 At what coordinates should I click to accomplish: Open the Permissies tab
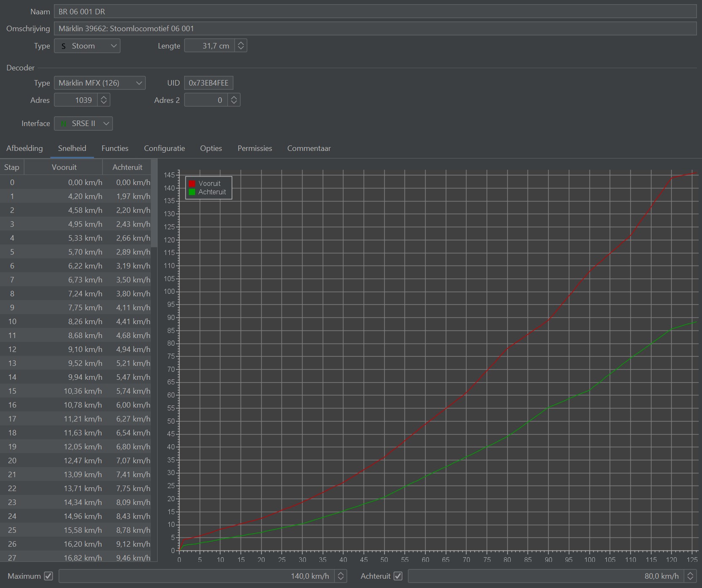coord(255,148)
